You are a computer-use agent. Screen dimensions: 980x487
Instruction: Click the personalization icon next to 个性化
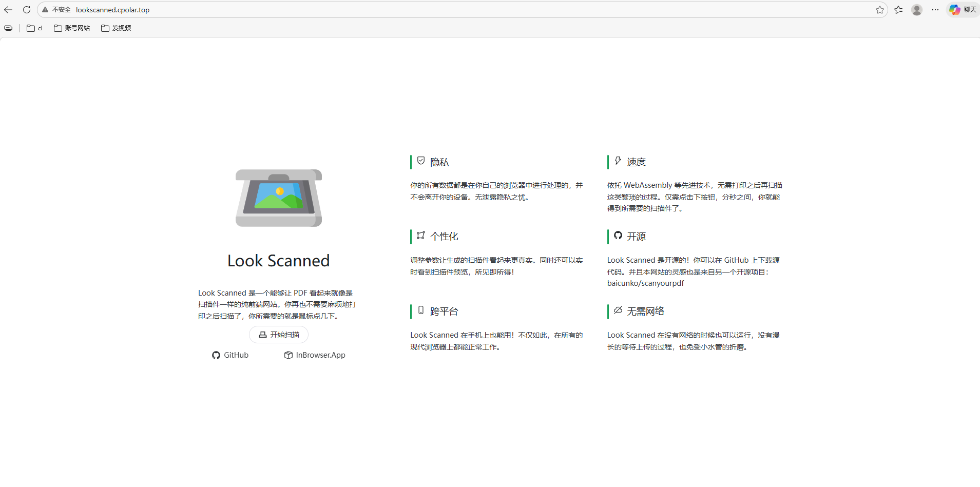pos(421,236)
